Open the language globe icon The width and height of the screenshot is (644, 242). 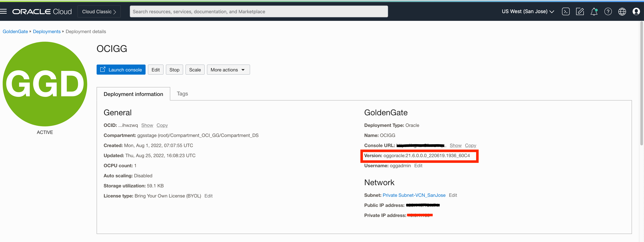pyautogui.click(x=622, y=11)
